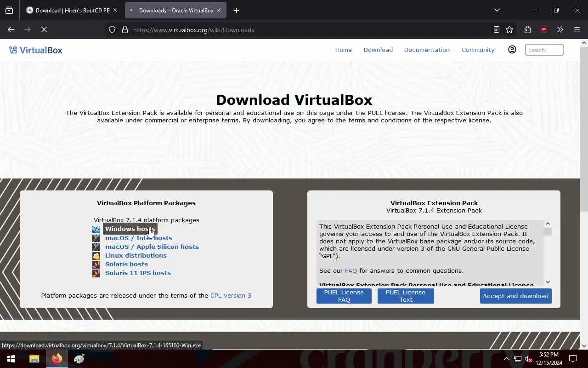Open Solaris 11 IPS hosts link

click(138, 273)
